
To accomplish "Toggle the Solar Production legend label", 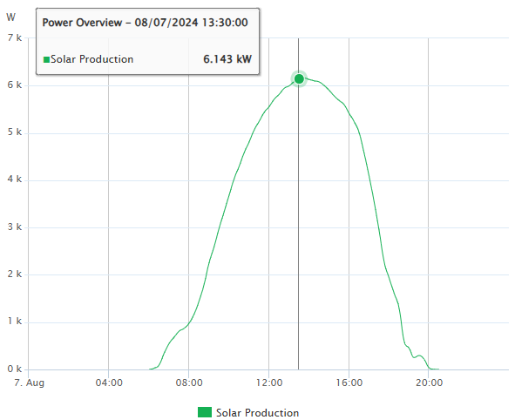I will [x=257, y=412].
